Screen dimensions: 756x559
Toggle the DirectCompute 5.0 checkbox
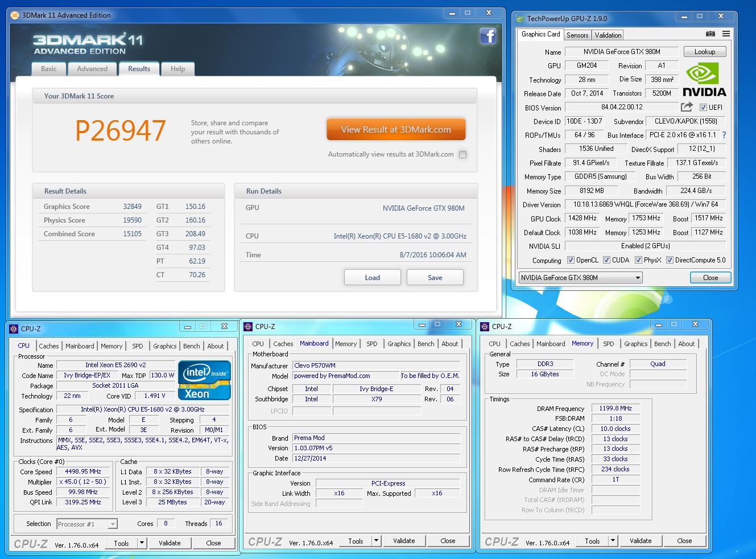coord(670,260)
